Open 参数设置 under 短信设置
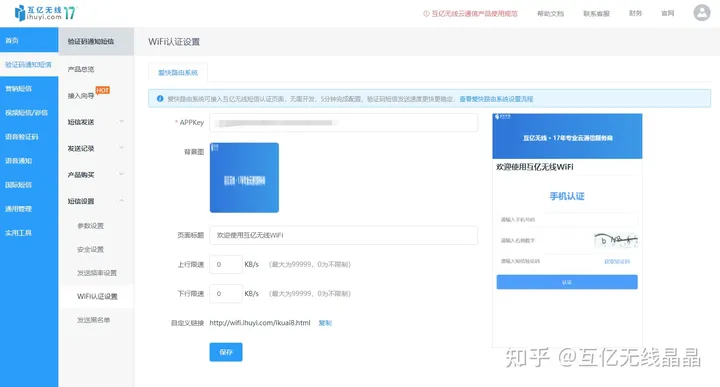Image resolution: width=720 pixels, height=387 pixels. pyautogui.click(x=90, y=226)
